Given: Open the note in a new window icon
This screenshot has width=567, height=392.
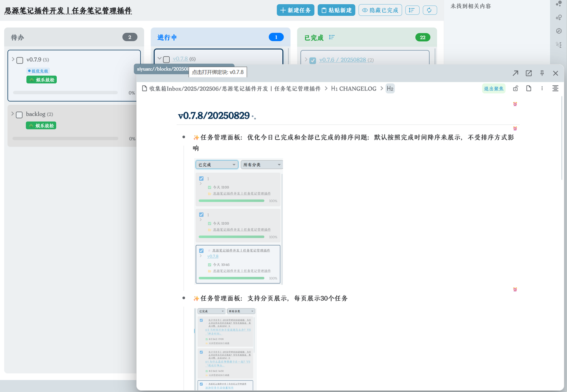Looking at the screenshot, I should click(529, 73).
